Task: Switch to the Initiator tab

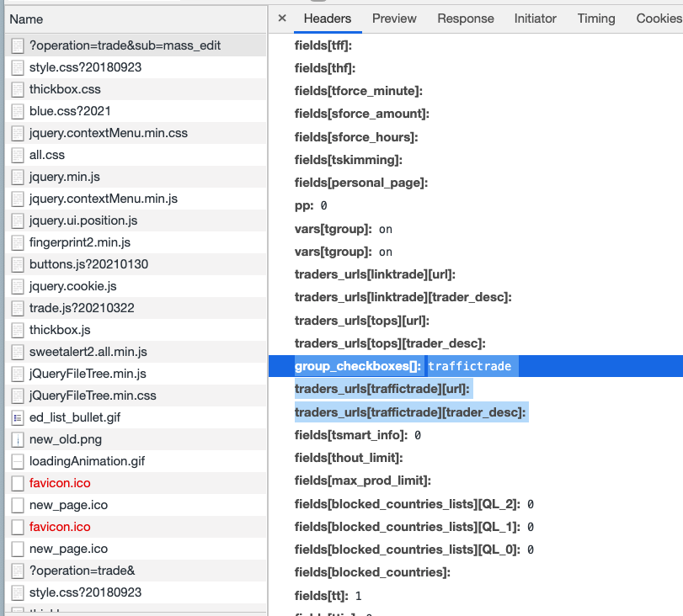Action: click(536, 19)
